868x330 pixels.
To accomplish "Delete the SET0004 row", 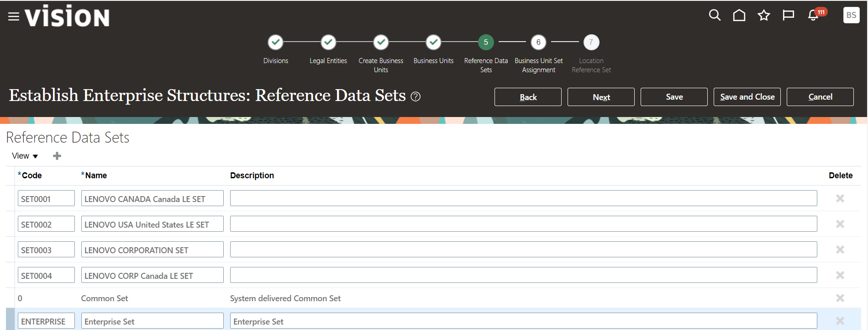I will (840, 275).
